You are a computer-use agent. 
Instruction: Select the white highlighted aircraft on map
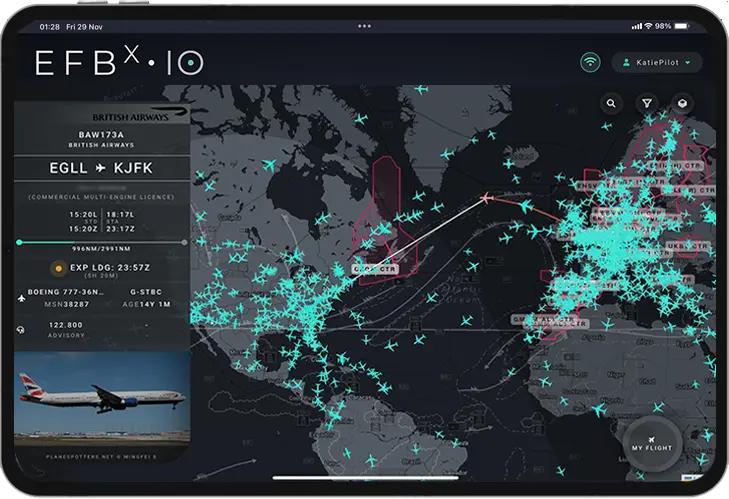[x=487, y=198]
